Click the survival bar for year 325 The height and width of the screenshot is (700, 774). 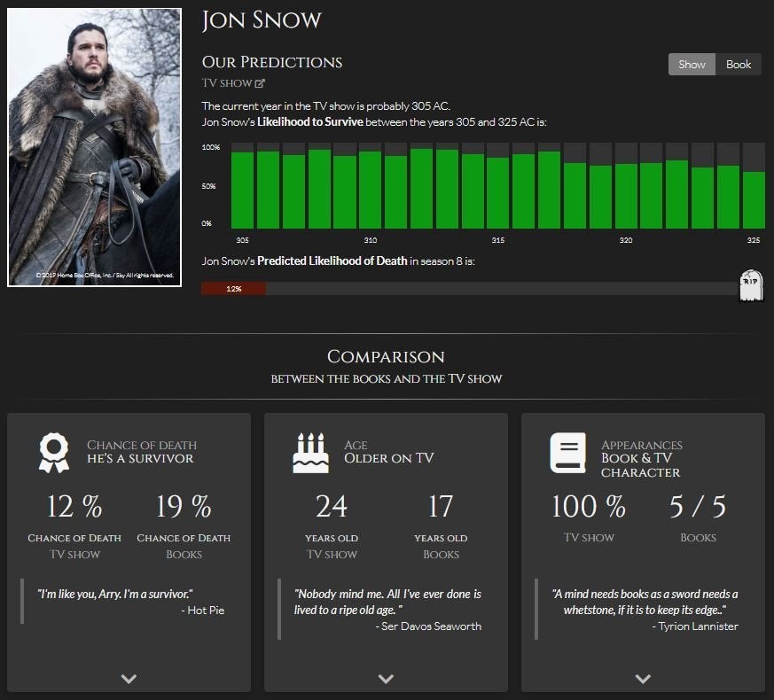pos(754,199)
